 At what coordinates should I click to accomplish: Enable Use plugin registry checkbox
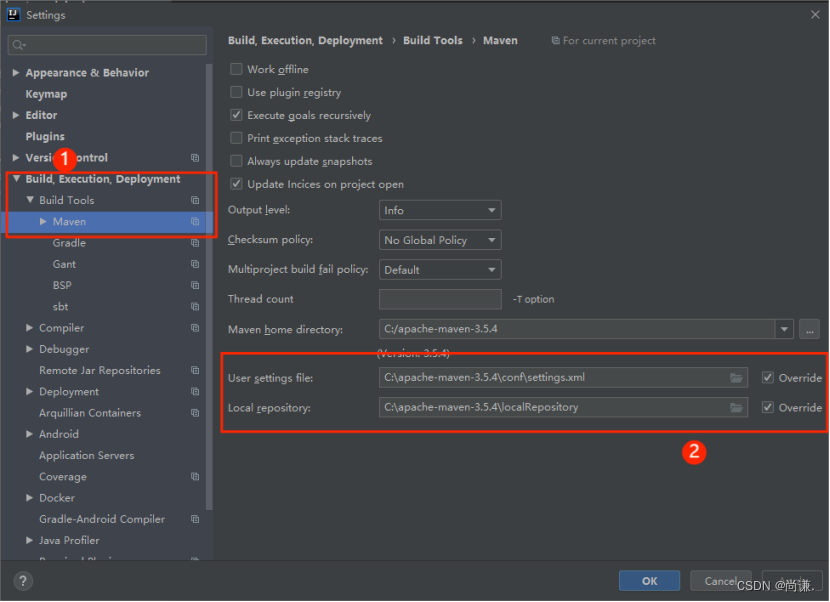pos(236,92)
